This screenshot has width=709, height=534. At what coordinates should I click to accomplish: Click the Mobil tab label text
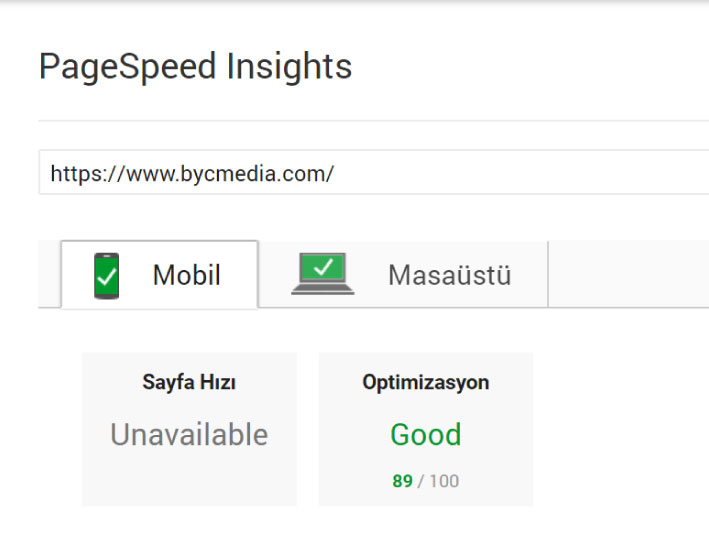point(187,275)
